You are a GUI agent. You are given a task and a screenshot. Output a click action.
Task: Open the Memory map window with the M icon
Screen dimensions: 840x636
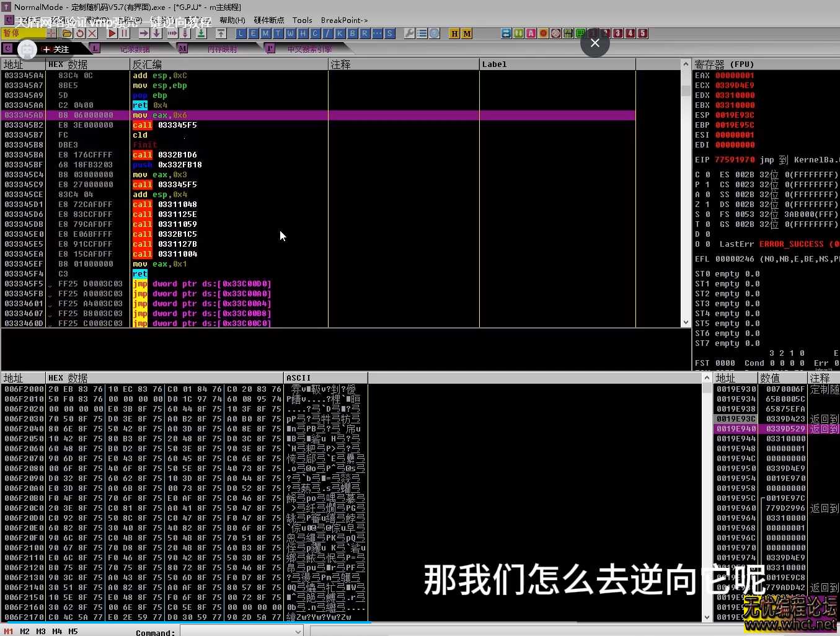[x=265, y=33]
